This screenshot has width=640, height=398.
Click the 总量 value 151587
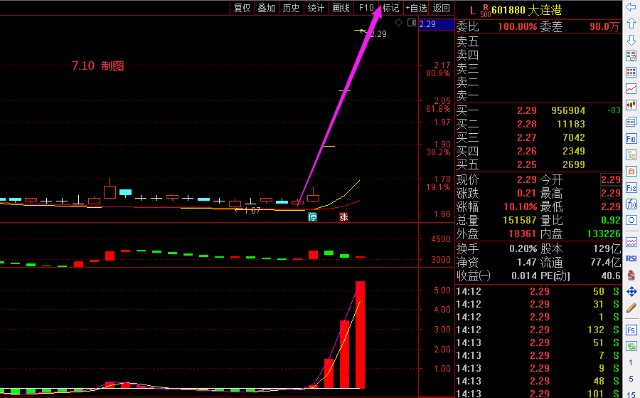click(x=519, y=220)
